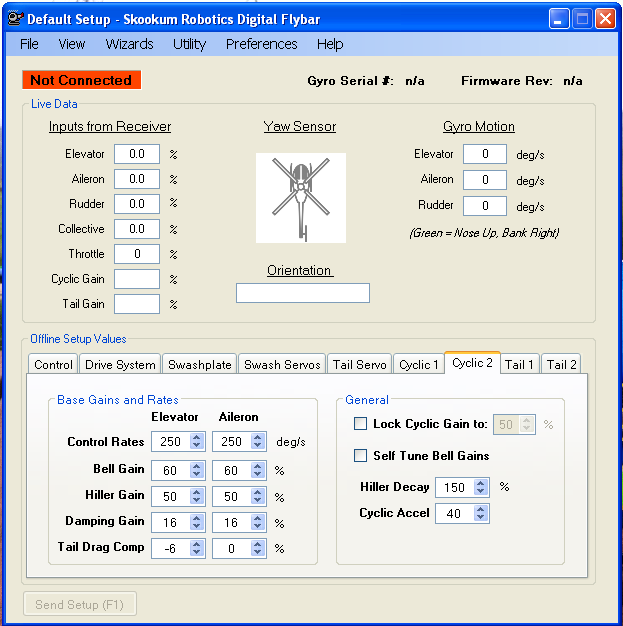Click the Cyclic Accel value field
The height and width of the screenshot is (626, 623).
tap(455, 513)
